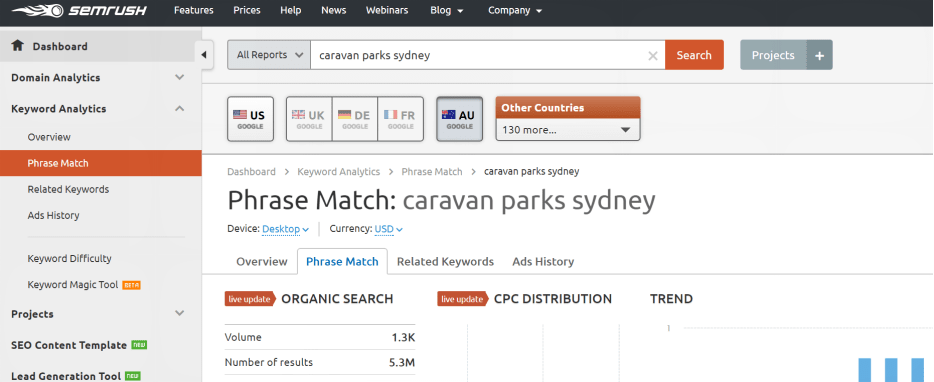Switch to the Ads History tab
Image resolution: width=934 pixels, height=382 pixels.
click(543, 262)
